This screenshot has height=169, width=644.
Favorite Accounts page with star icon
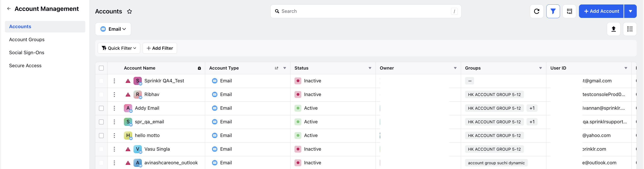129,12
